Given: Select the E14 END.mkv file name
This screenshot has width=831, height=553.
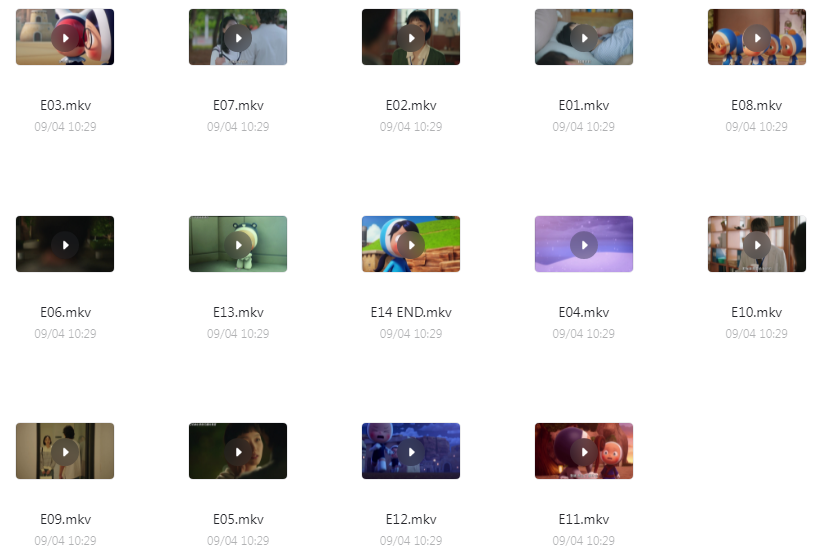Looking at the screenshot, I should tap(411, 312).
